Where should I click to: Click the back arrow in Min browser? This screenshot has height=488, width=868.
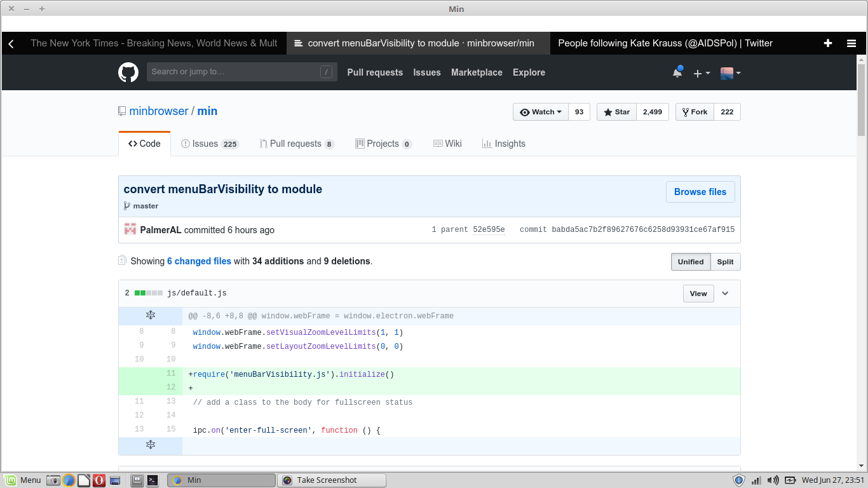coord(11,43)
